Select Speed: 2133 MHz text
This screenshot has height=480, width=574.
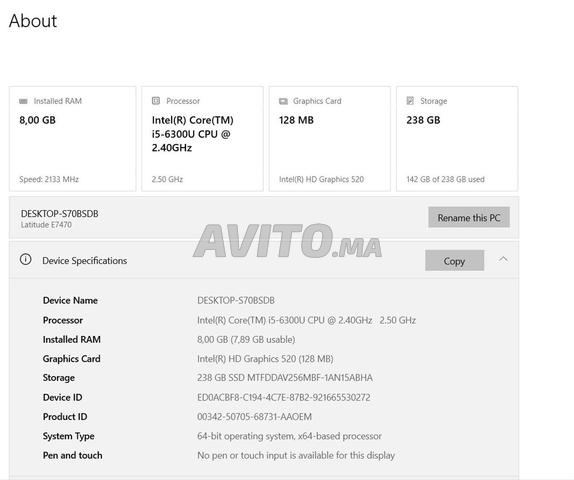pyautogui.click(x=49, y=179)
